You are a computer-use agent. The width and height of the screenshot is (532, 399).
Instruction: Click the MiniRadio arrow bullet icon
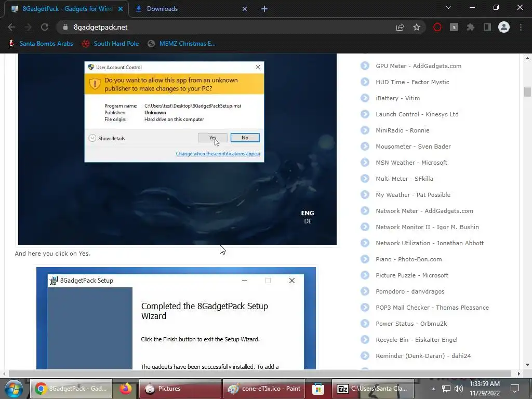tap(365, 130)
